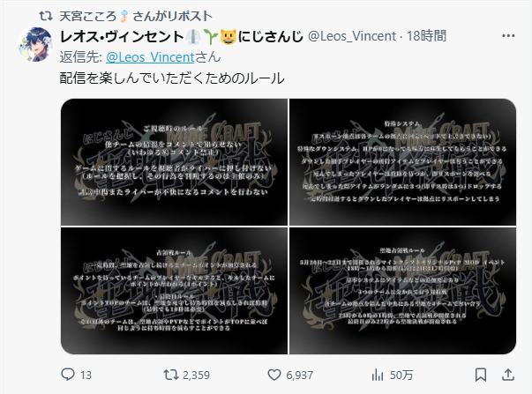Open view analytics bar chart icon
532x394 pixels.
[378, 375]
